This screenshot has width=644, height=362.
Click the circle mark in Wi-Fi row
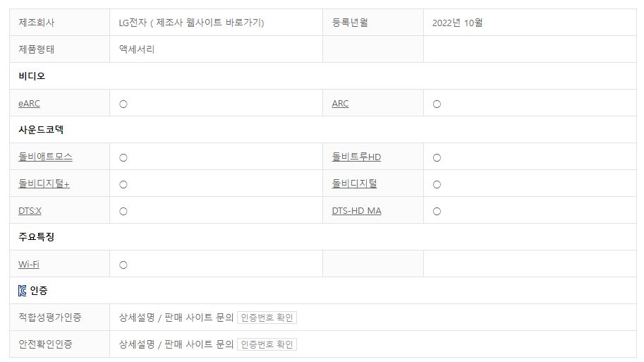123,265
